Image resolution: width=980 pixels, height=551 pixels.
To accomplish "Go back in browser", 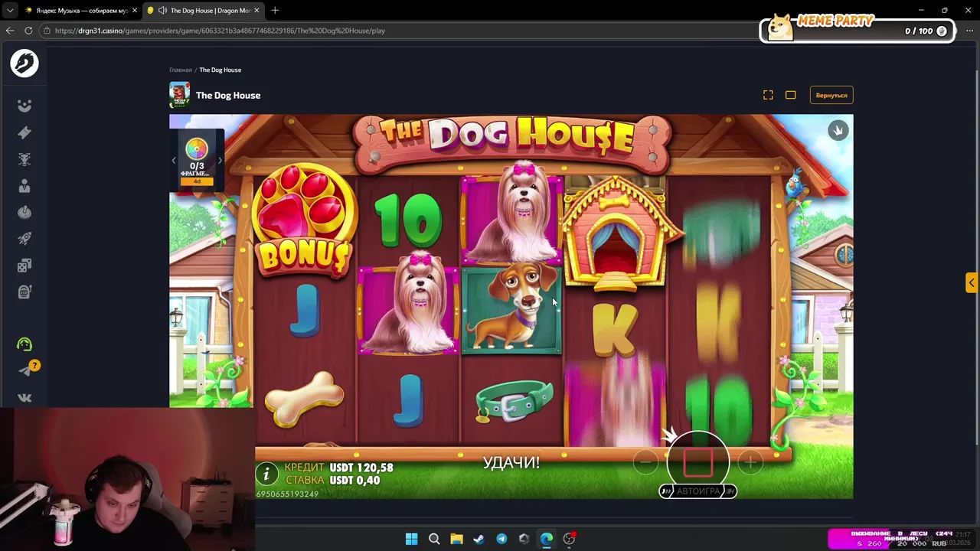I will pyautogui.click(x=10, y=31).
